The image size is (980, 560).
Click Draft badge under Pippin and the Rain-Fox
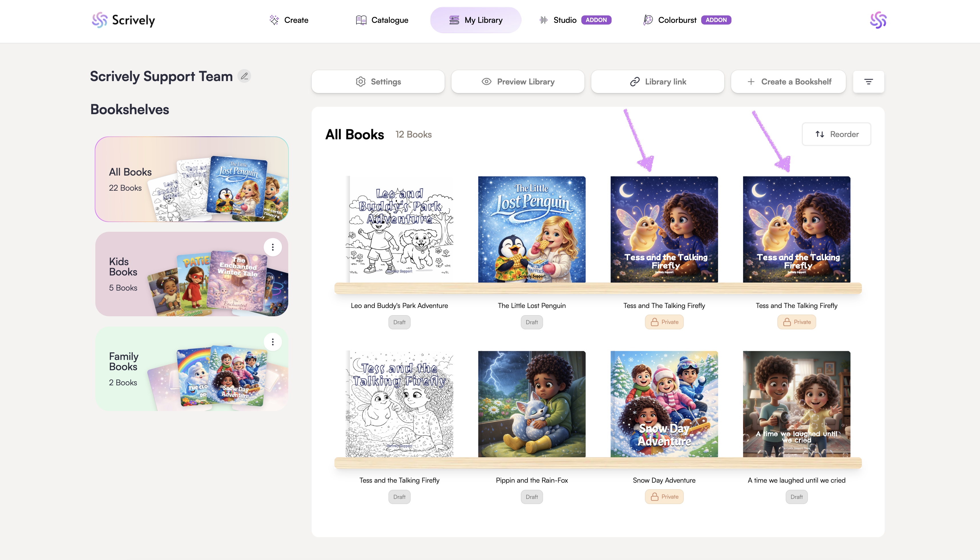[x=532, y=497]
